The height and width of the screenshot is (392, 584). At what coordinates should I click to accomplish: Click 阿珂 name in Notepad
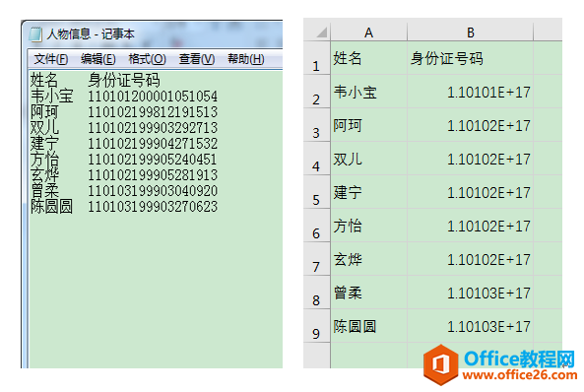(44, 111)
